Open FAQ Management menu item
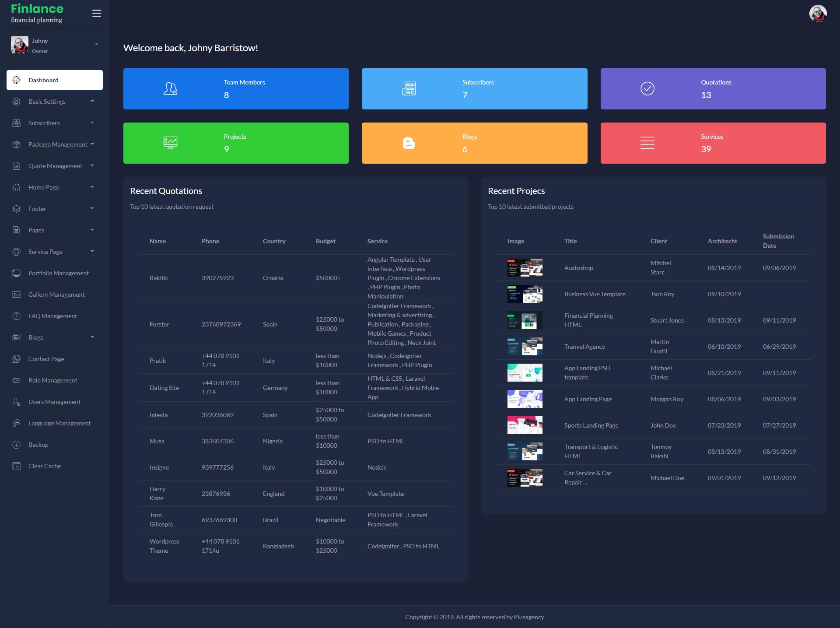The height and width of the screenshot is (628, 840). [52, 316]
